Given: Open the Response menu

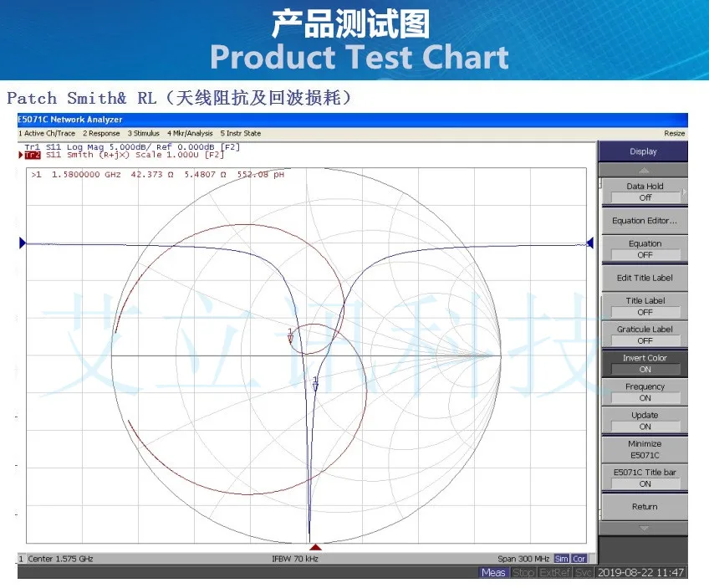Looking at the screenshot, I should (x=101, y=134).
